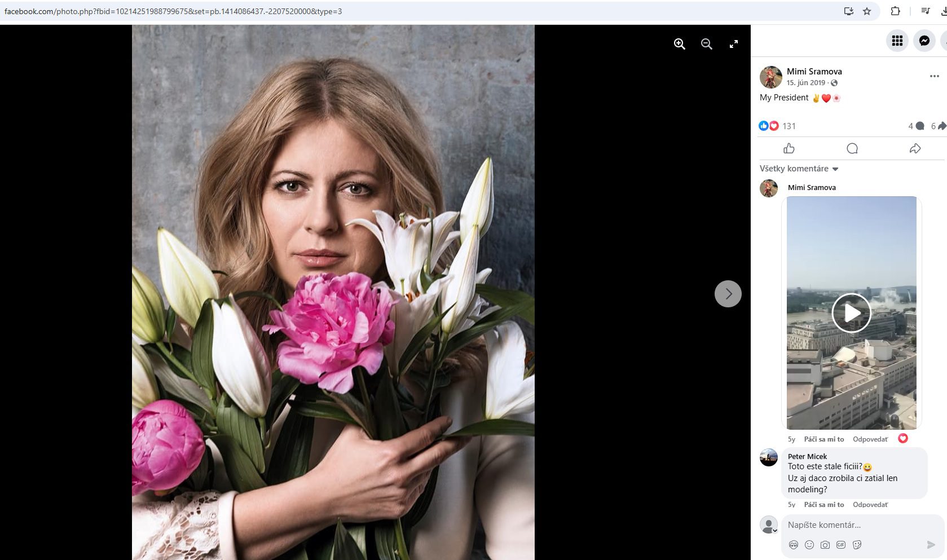Insert an emoji into the comment
Screen dimensions: 947x560
pyautogui.click(x=809, y=545)
